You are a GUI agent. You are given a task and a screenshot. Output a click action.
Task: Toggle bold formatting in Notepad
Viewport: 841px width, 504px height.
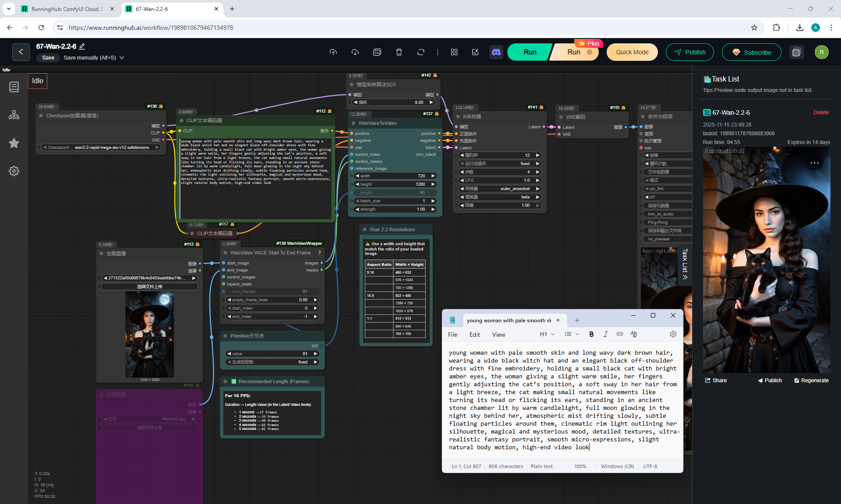[591, 334]
